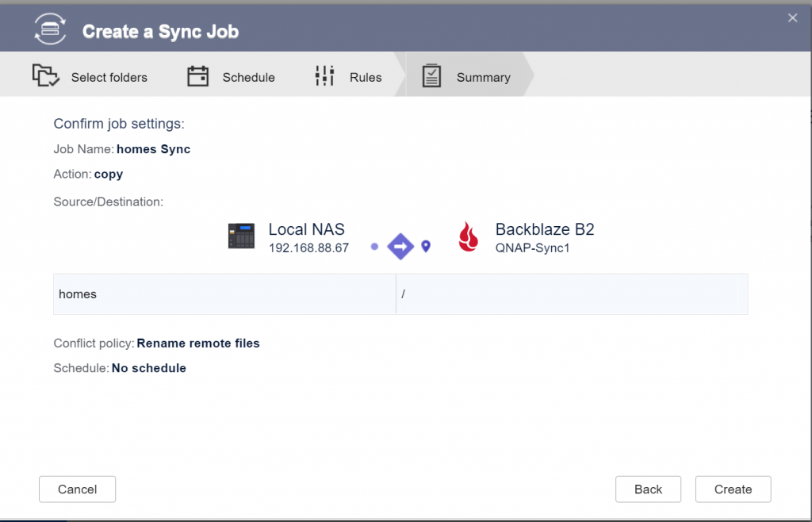
Task: Click the Rules sliders icon
Action: (x=324, y=76)
